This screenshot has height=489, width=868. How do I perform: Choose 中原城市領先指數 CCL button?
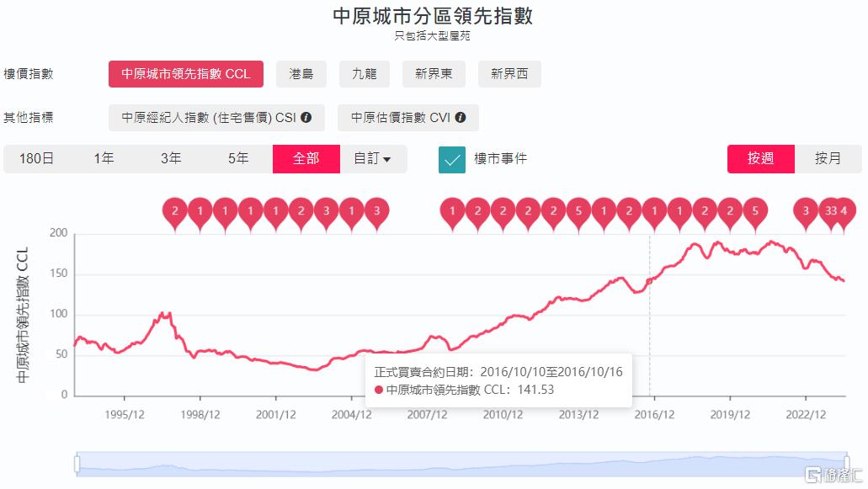186,74
